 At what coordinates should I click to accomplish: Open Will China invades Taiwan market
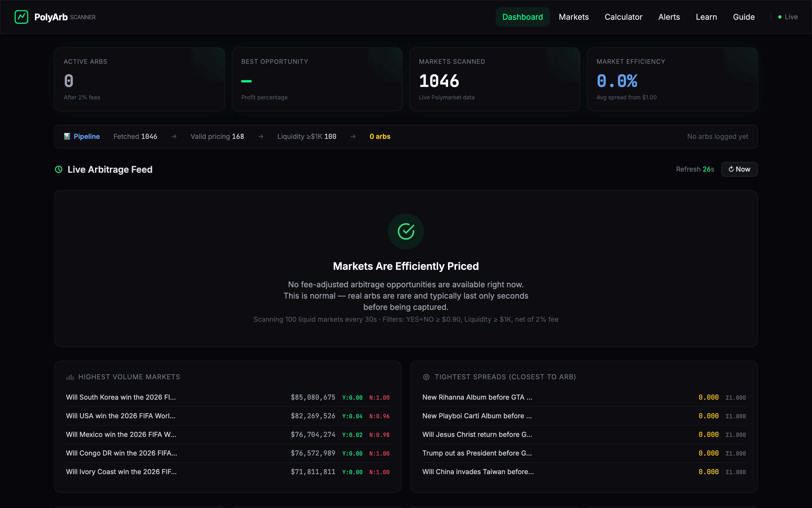click(478, 472)
